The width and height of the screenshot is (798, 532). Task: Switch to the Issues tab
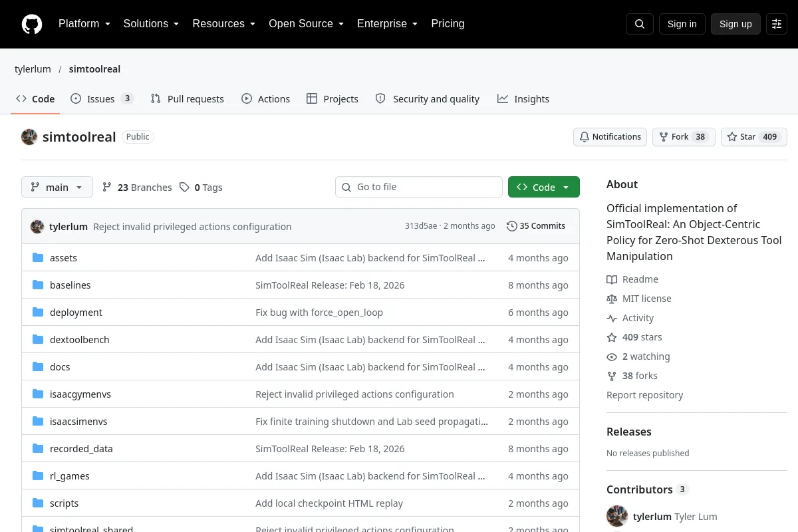(102, 98)
